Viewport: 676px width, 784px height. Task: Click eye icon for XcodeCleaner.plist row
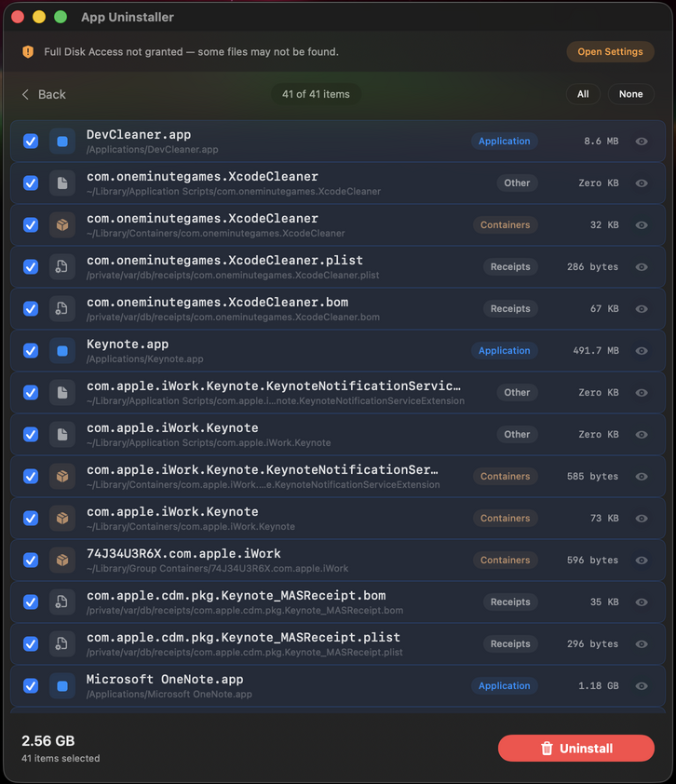pyautogui.click(x=642, y=267)
